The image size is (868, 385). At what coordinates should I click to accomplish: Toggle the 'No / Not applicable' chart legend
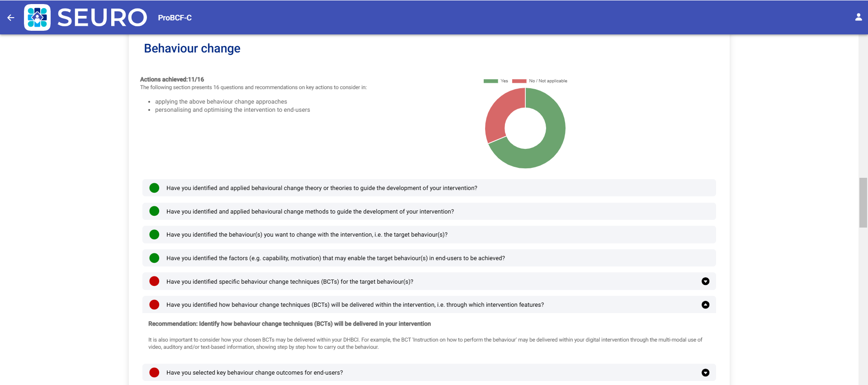click(540, 81)
